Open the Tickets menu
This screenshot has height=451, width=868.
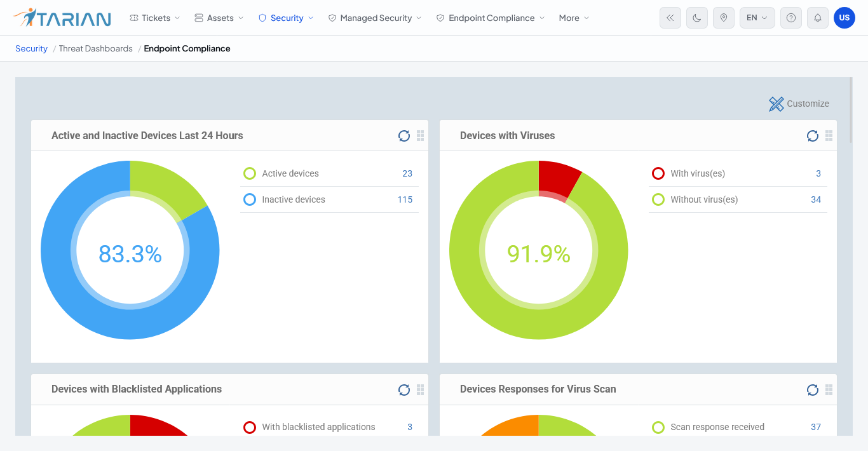point(154,18)
